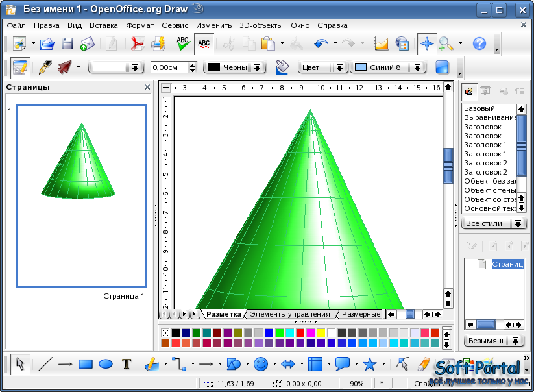Select the Страница 1 page thumbnail

(x=81, y=196)
